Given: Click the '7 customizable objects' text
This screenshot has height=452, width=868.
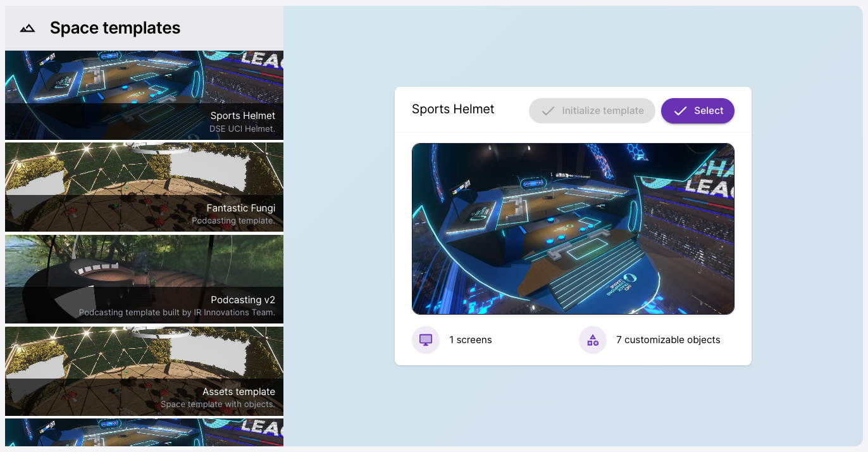Looking at the screenshot, I should click(668, 340).
